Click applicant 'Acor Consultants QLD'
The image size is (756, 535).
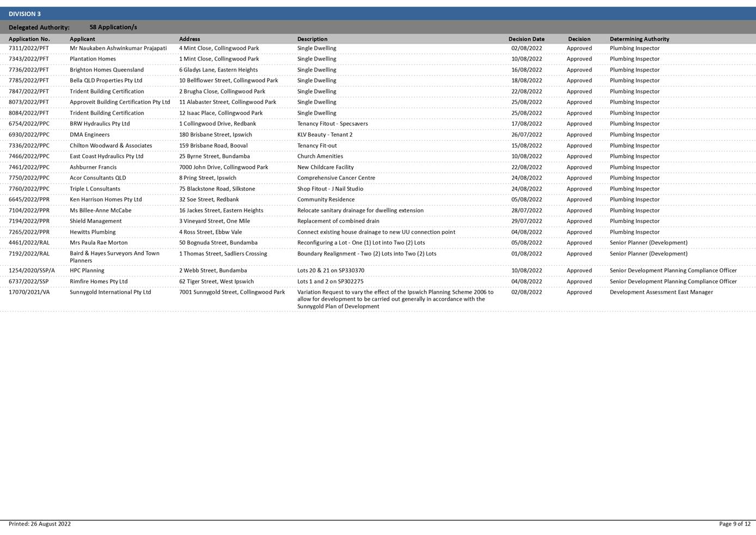pos(97,178)
